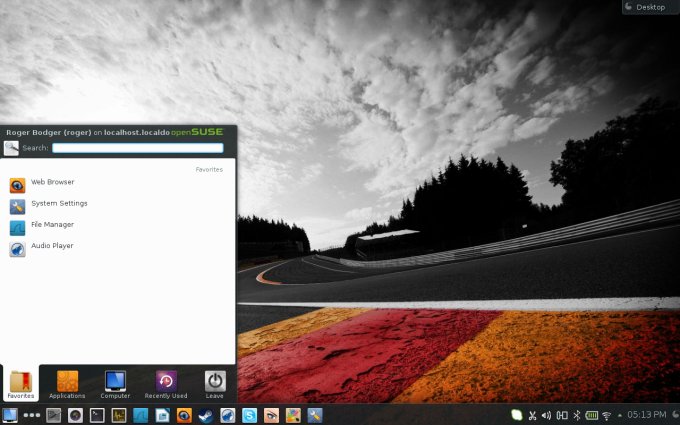Screen dimensions: 680x425
Task: Click the launcher Search input field
Action: coord(137,148)
